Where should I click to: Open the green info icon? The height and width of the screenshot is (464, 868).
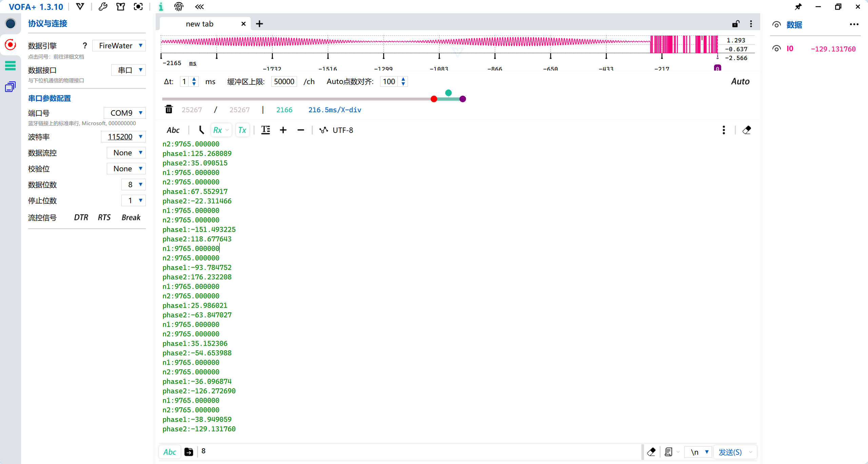[161, 7]
